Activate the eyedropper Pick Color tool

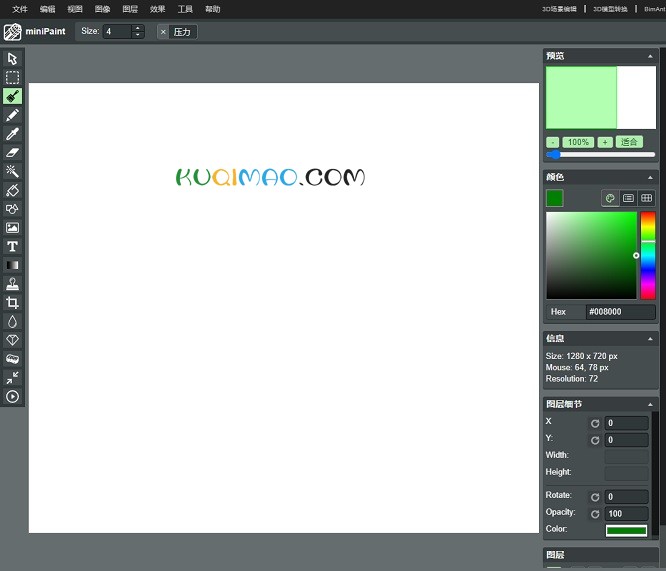click(x=12, y=134)
